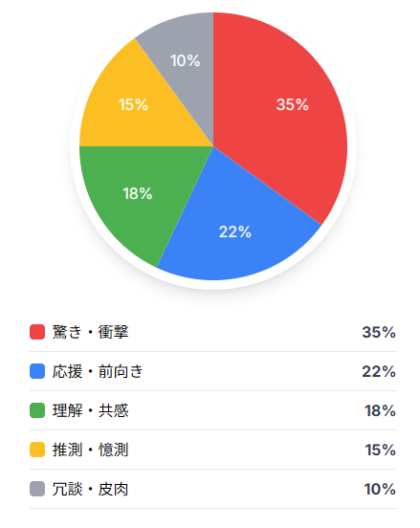This screenshot has height=528, width=420.
Task: Select the 理解・共感 legend label
Action: (x=90, y=410)
